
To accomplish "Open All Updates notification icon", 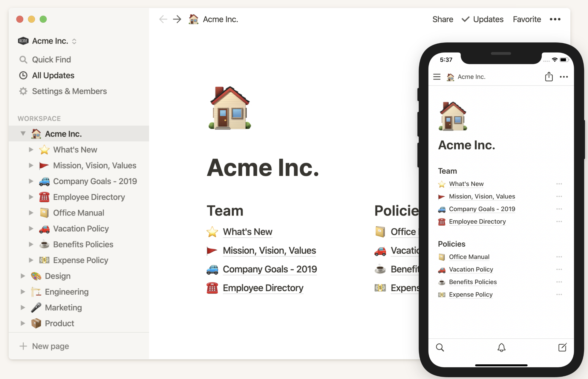I will [x=23, y=75].
